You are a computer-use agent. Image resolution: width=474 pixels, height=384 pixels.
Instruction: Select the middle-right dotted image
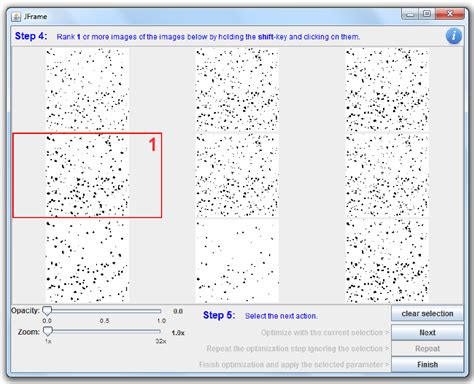coord(387,175)
